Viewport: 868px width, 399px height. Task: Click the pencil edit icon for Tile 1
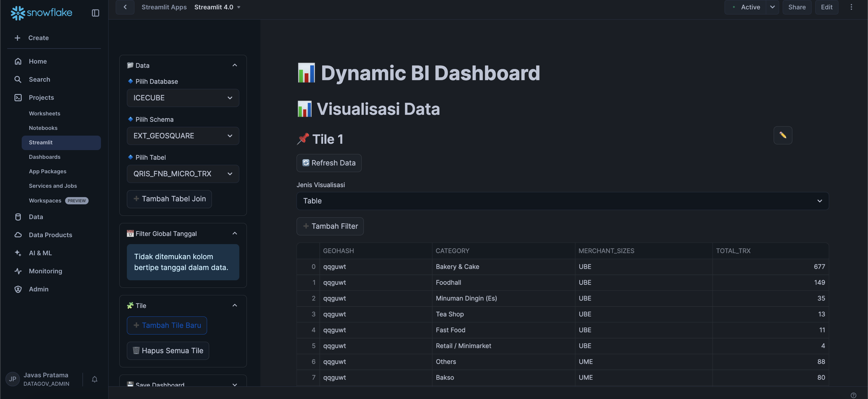(783, 135)
